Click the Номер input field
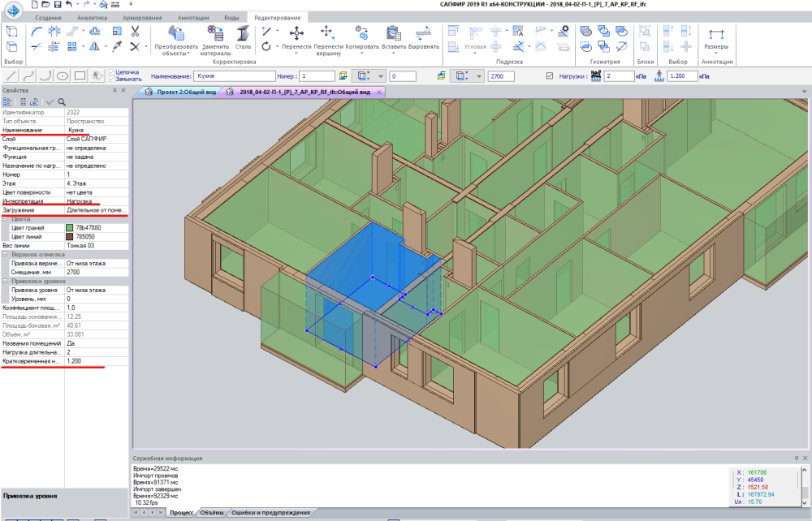Screen dimensions: 812x521 317,76
